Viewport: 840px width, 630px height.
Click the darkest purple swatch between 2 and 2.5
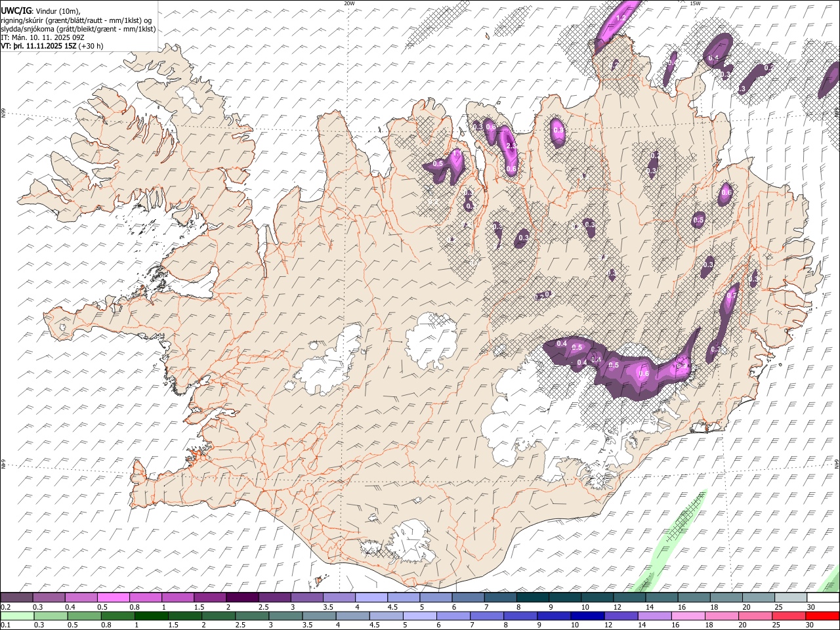click(242, 598)
